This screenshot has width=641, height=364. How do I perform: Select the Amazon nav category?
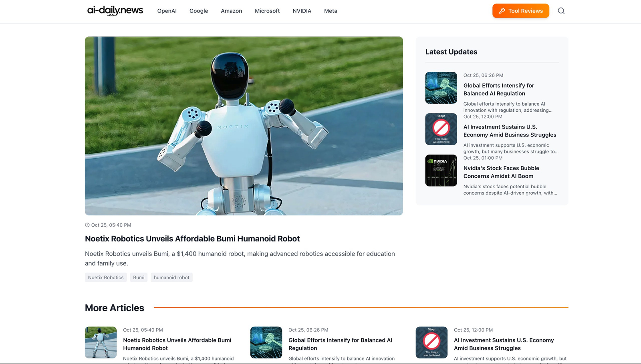[x=231, y=11]
